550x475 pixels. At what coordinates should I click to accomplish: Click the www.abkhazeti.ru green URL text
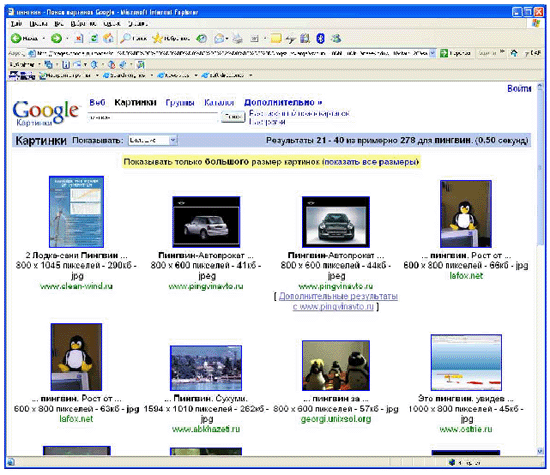click(206, 429)
